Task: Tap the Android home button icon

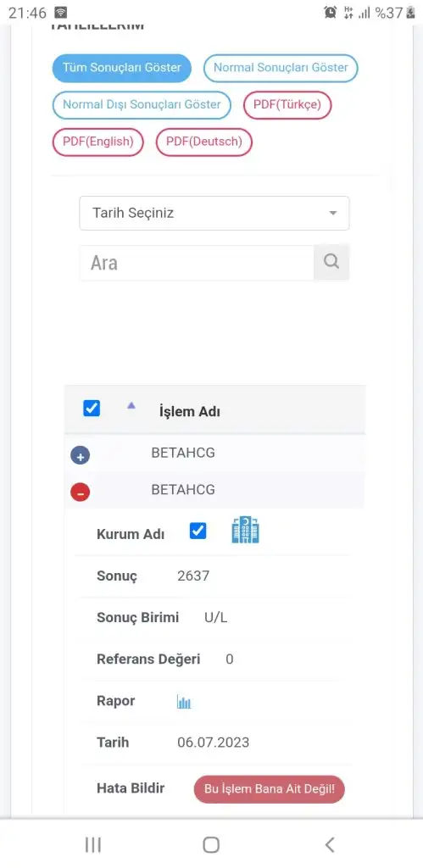Action: click(211, 845)
